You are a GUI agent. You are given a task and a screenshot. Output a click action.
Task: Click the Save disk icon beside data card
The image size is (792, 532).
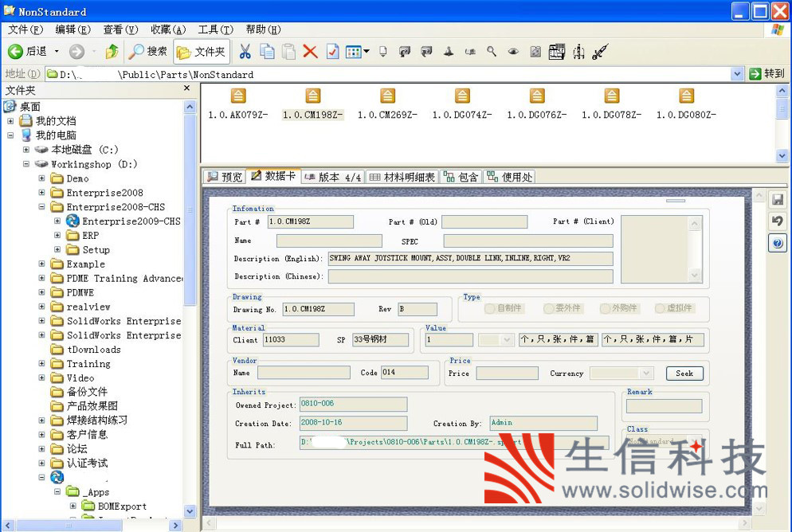click(x=778, y=199)
